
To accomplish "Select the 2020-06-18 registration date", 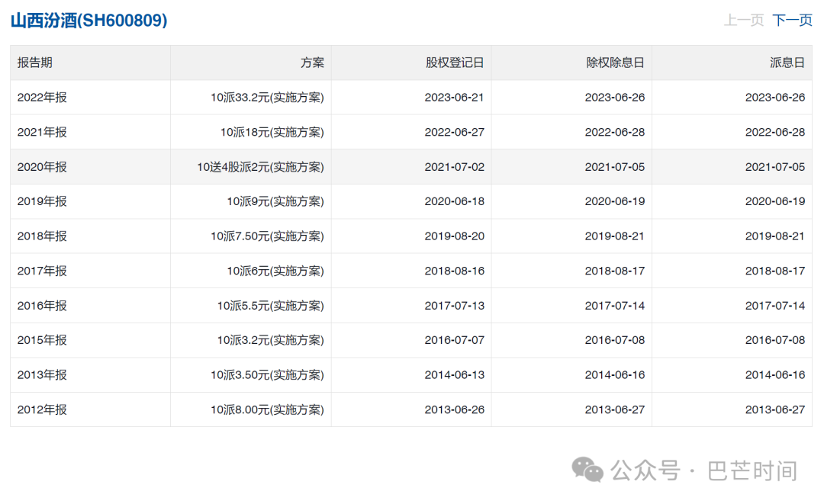I will point(455,201).
